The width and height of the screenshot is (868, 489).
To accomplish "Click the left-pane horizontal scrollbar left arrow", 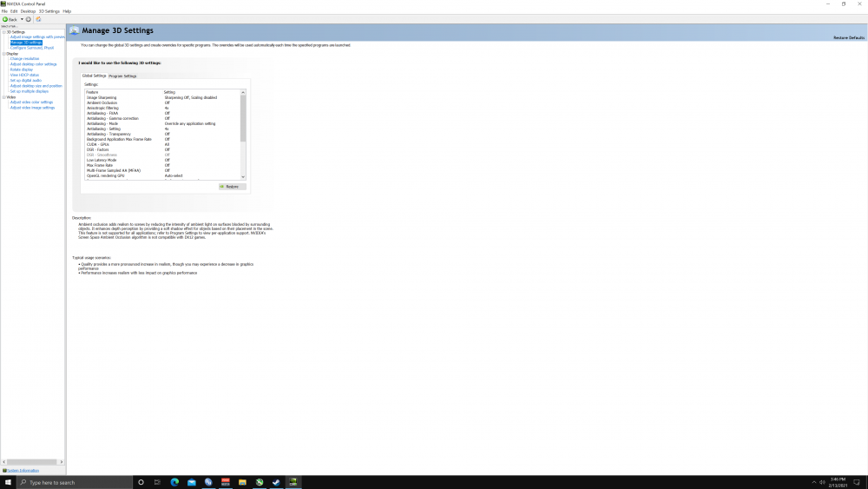I will tap(3, 462).
